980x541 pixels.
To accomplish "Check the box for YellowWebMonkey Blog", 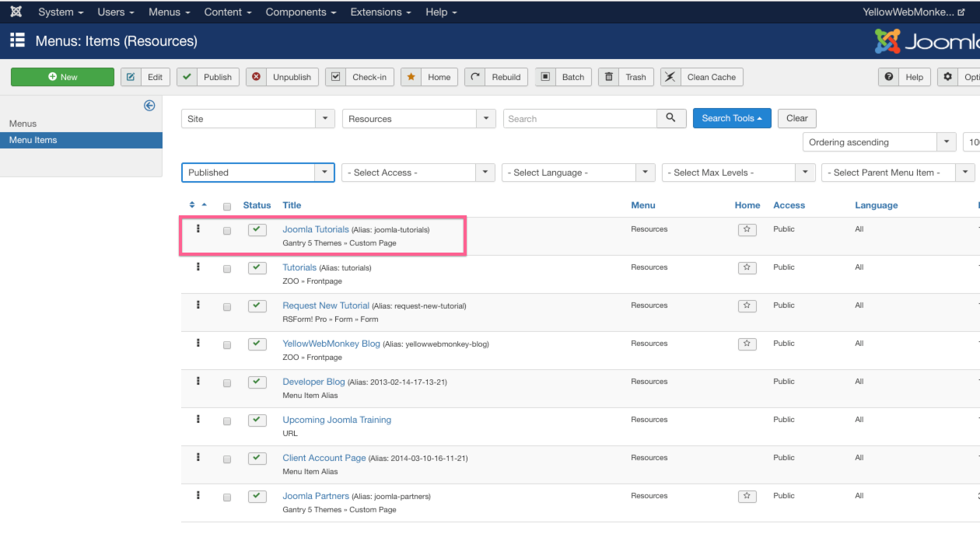I will 227,345.
